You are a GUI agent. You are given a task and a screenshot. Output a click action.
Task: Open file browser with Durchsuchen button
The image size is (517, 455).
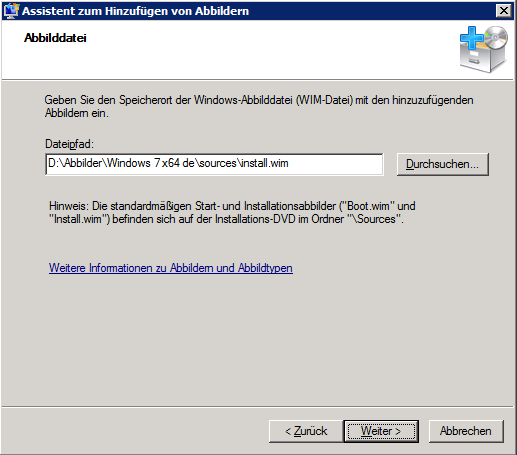coord(443,164)
